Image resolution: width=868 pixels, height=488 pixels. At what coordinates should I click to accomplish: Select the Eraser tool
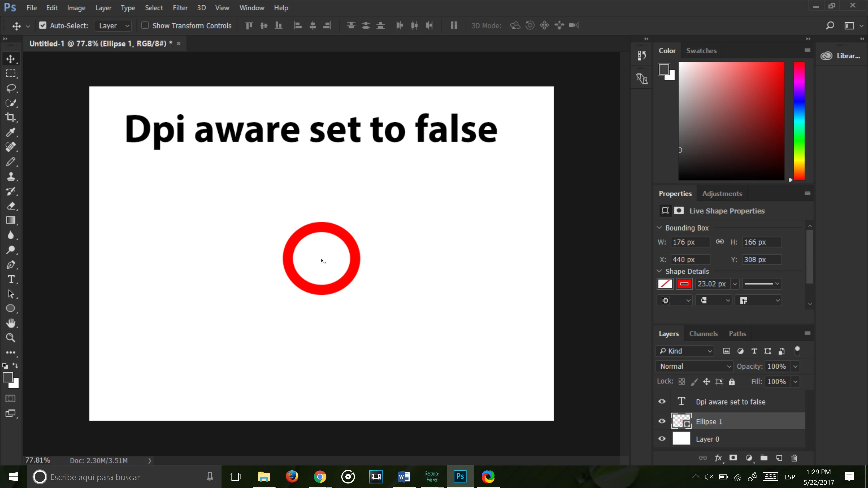10,206
